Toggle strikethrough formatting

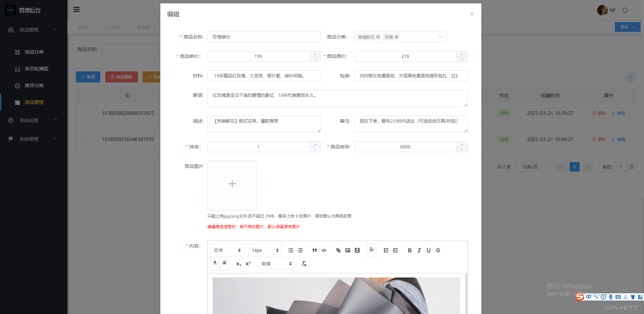(x=438, y=250)
